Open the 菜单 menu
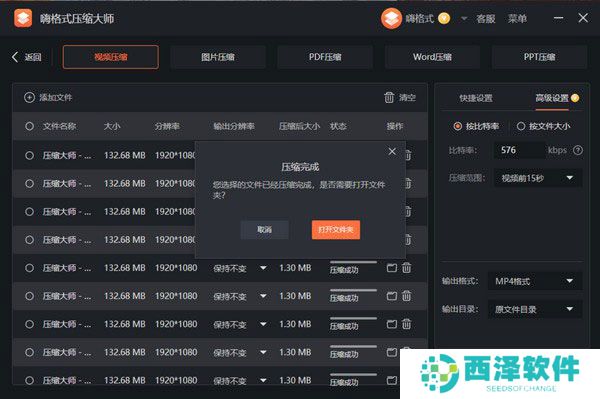Image resolution: width=600 pixels, height=399 pixels. click(x=517, y=18)
